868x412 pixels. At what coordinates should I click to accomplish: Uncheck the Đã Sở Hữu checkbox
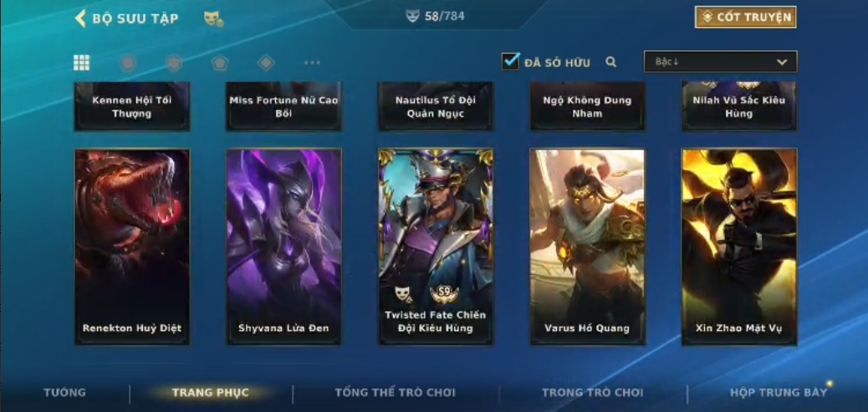point(510,61)
